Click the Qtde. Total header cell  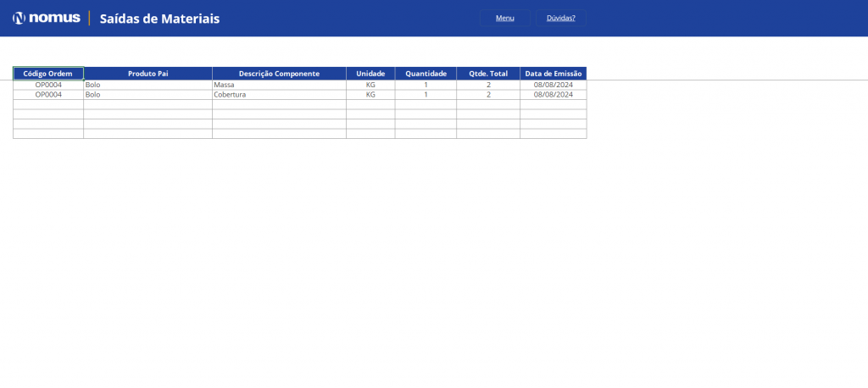(x=488, y=74)
